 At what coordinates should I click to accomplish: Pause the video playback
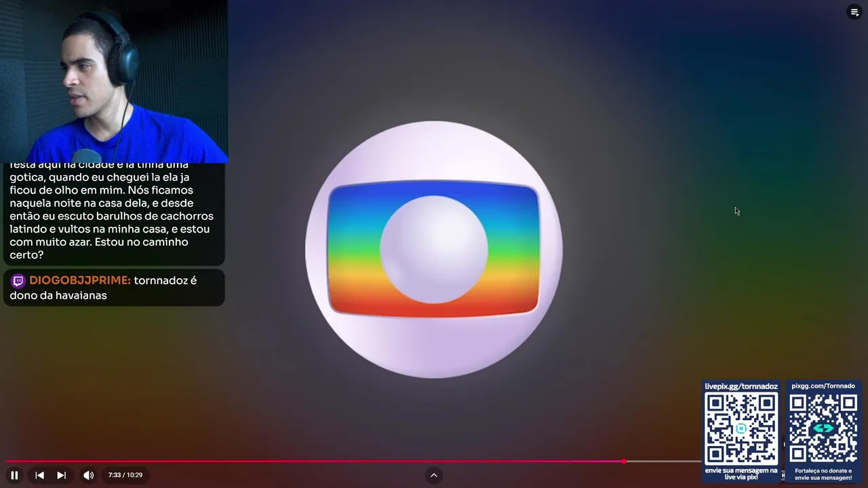coord(14,475)
